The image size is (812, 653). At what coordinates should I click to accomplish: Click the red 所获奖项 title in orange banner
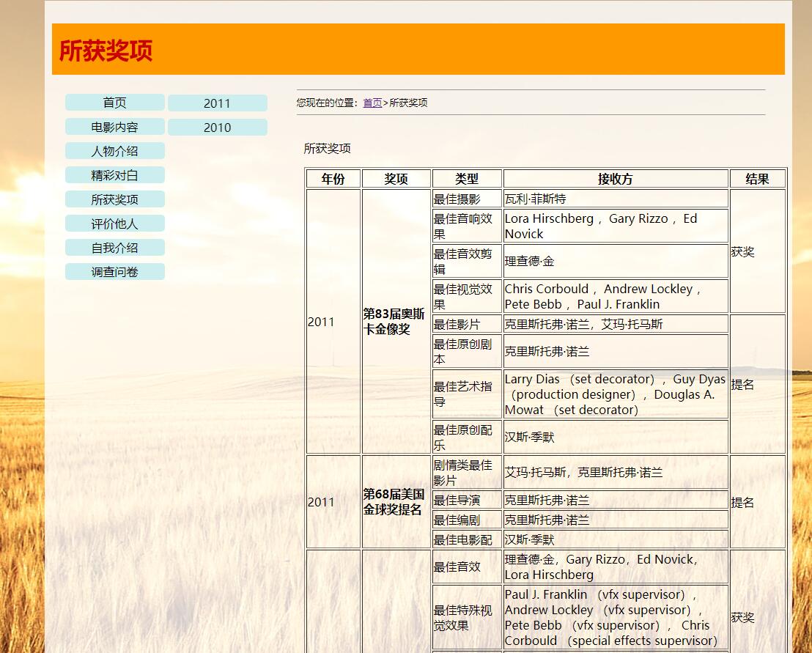pyautogui.click(x=106, y=51)
